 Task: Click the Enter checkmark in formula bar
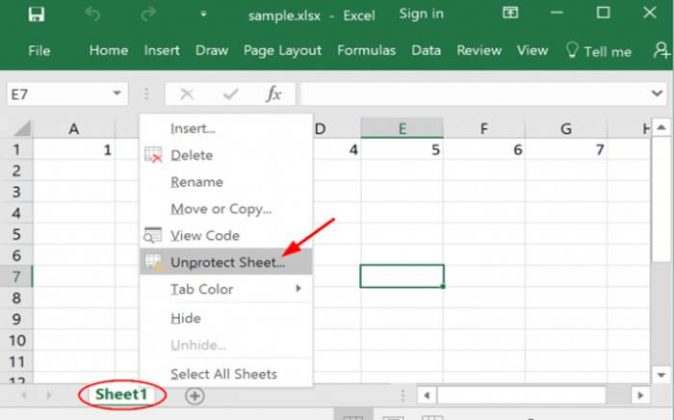pyautogui.click(x=231, y=94)
